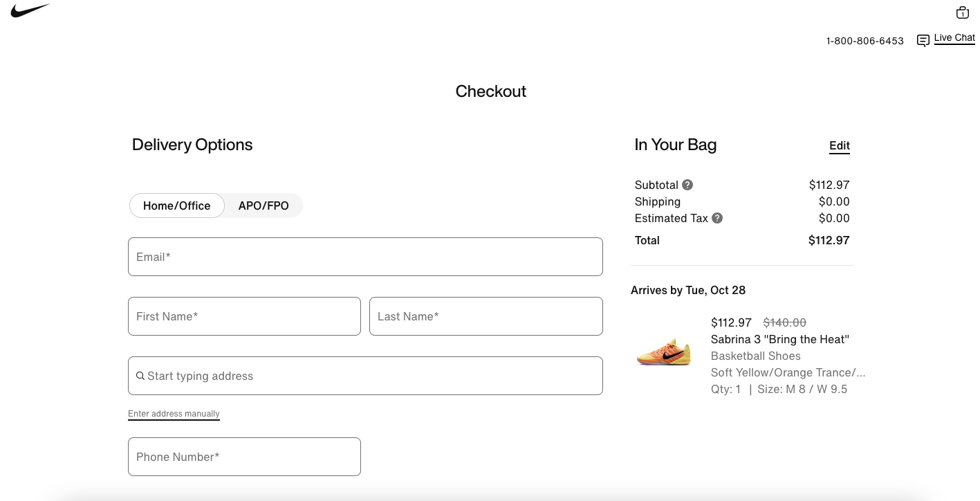Select the Home/Office delivery tab
This screenshot has width=980, height=501.
[x=177, y=206]
